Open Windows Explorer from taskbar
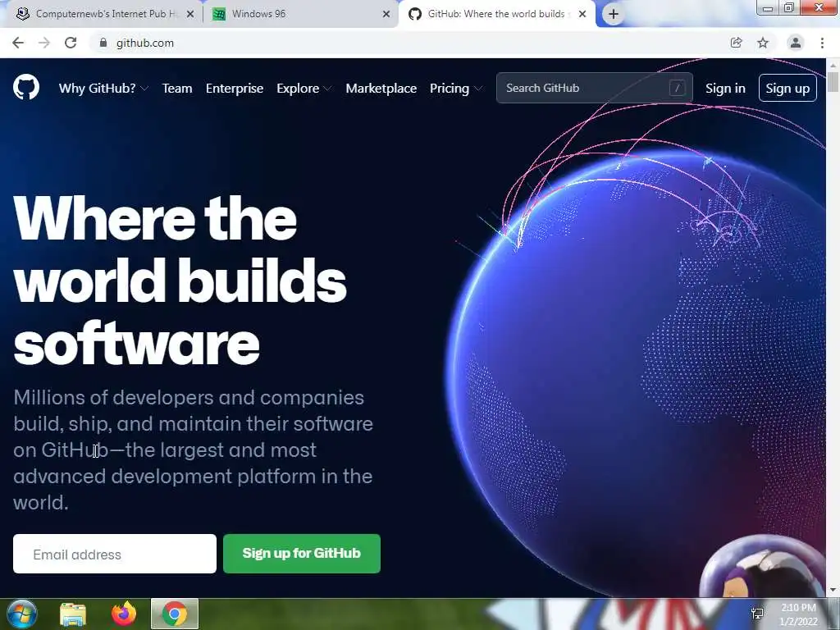Image resolution: width=840 pixels, height=630 pixels. 73,614
